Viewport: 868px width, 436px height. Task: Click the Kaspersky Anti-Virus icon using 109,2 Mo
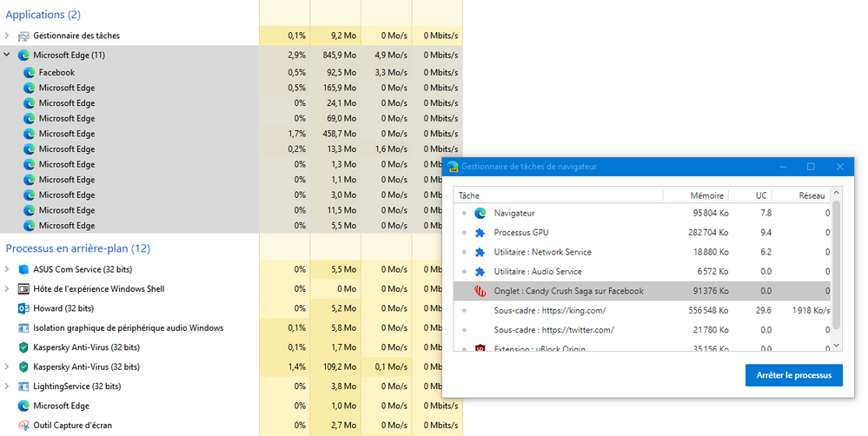coord(23,367)
